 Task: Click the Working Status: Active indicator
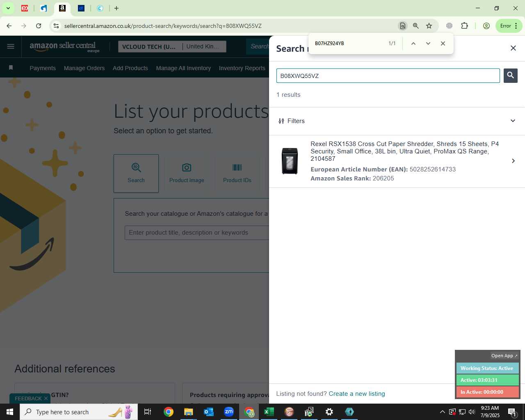(x=487, y=368)
